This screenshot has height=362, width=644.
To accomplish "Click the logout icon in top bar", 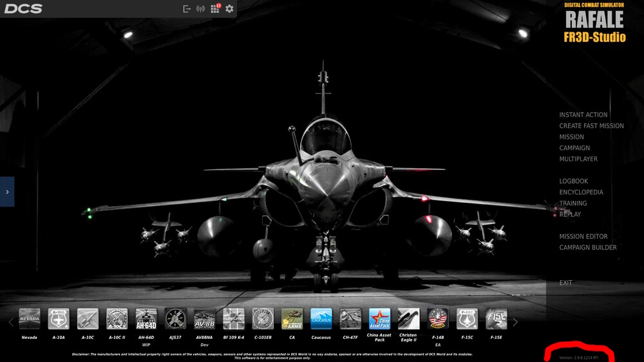I will [x=187, y=8].
